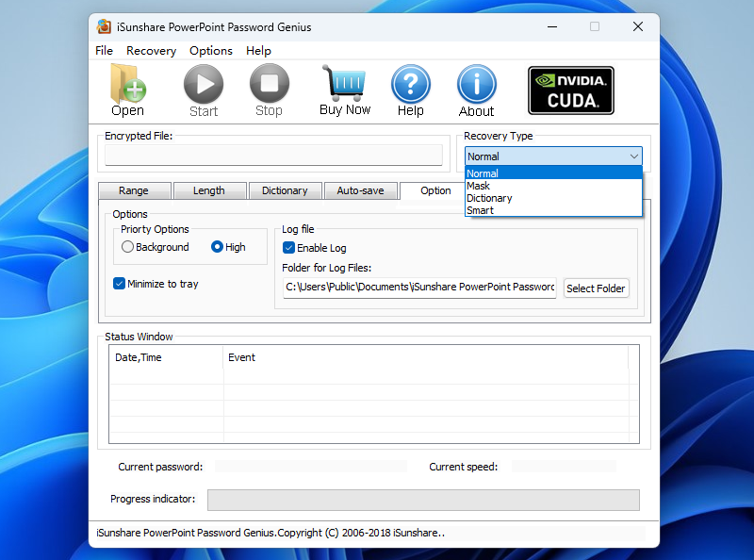This screenshot has width=754, height=560.
Task: Open the Recovery menu
Action: click(151, 51)
